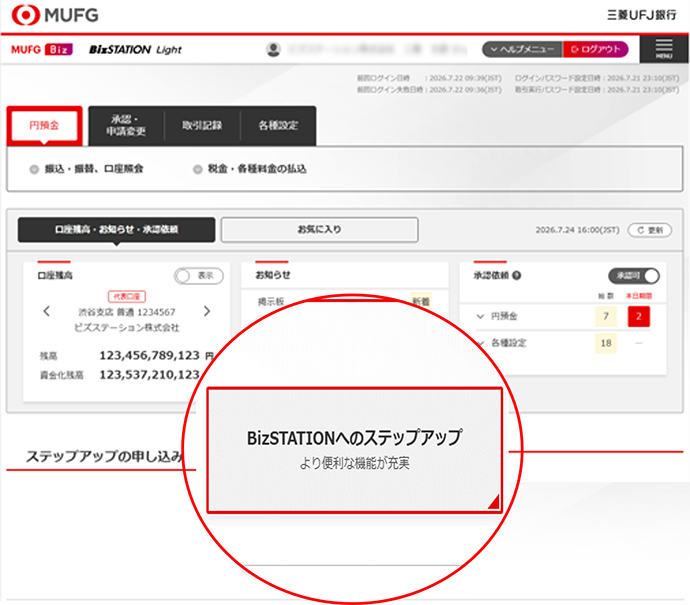690x605 pixels.
Task: Click the BizSTATIONへのステップアップ banner
Action: [354, 448]
